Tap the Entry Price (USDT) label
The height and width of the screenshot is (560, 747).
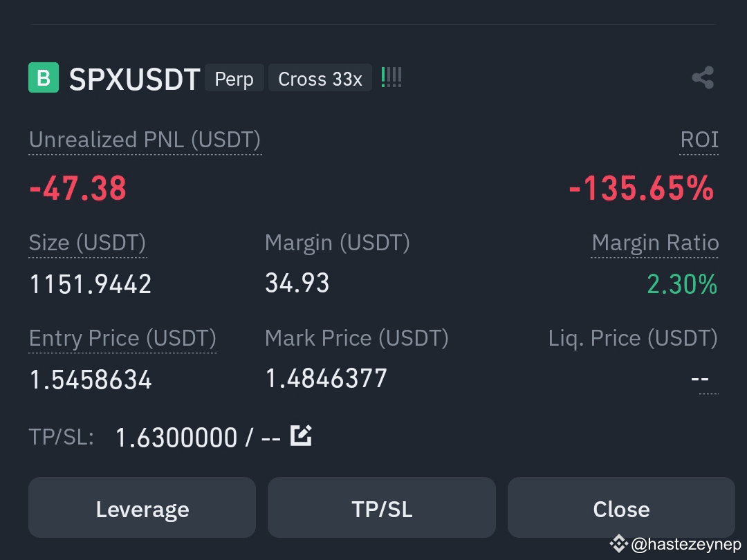(x=122, y=339)
